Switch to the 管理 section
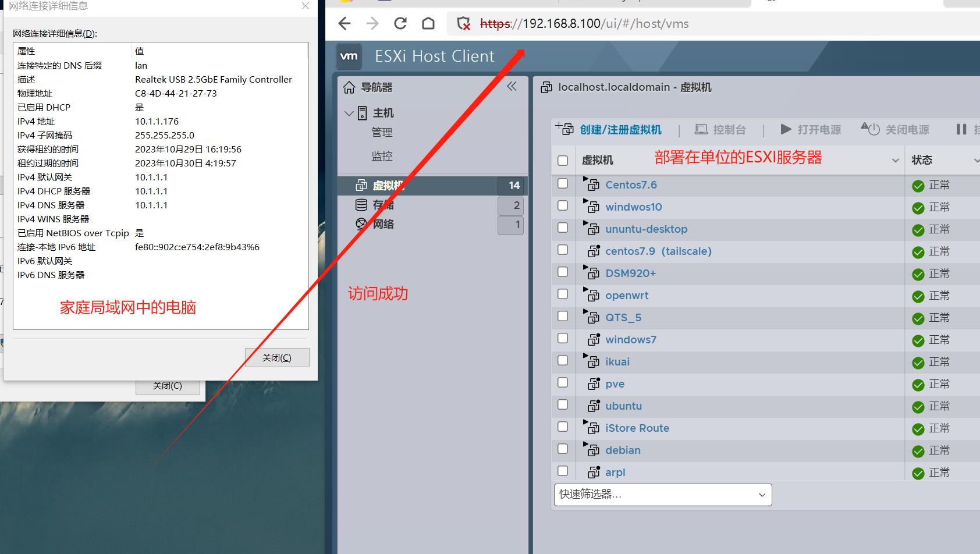Image resolution: width=980 pixels, height=554 pixels. 382,132
